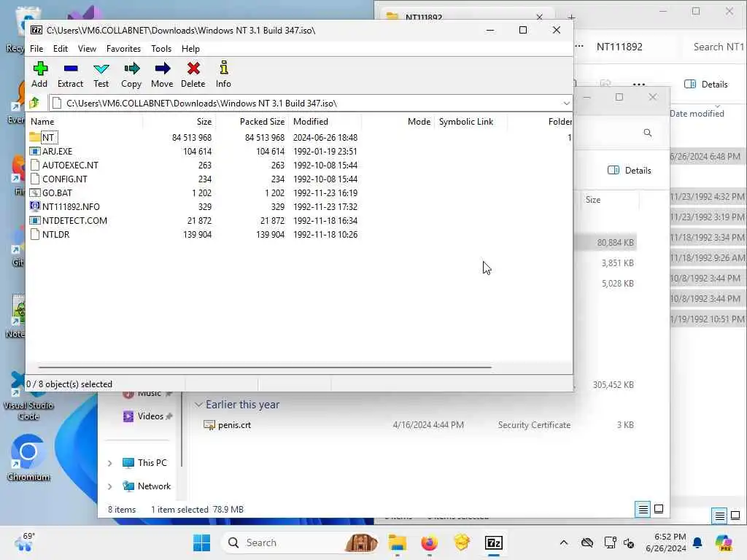Screen dimensions: 747x560
Task: Sort by the Size column header in 7-Zip
Action: click(179, 122)
